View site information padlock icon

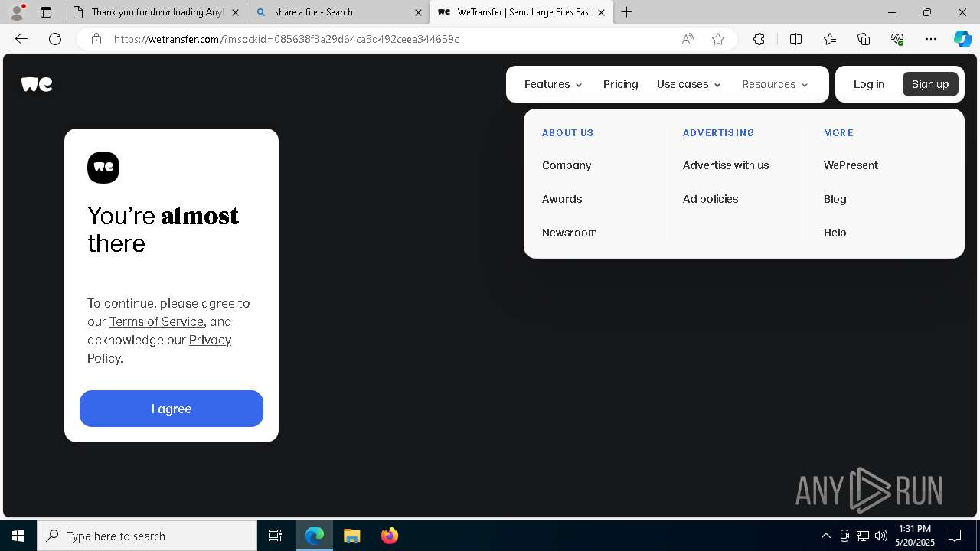coord(96,39)
